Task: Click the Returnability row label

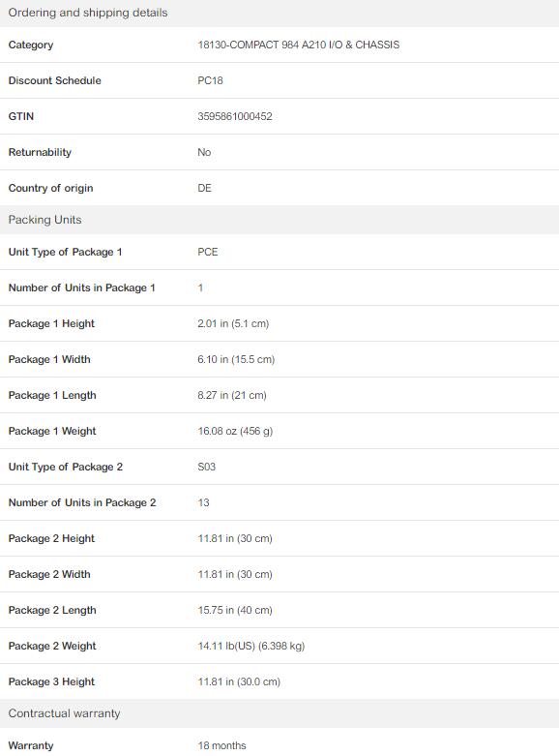Action: point(40,152)
